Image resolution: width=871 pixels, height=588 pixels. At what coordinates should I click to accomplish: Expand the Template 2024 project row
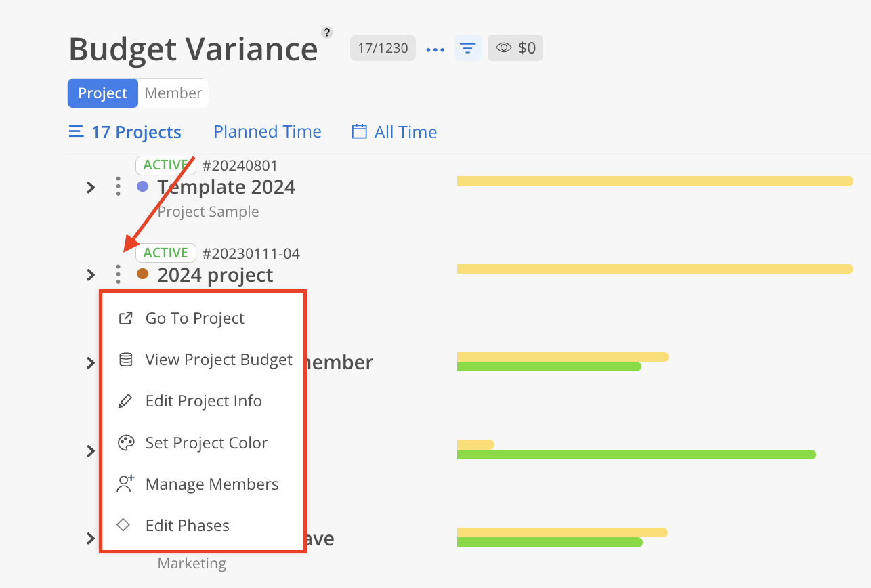coord(91,188)
